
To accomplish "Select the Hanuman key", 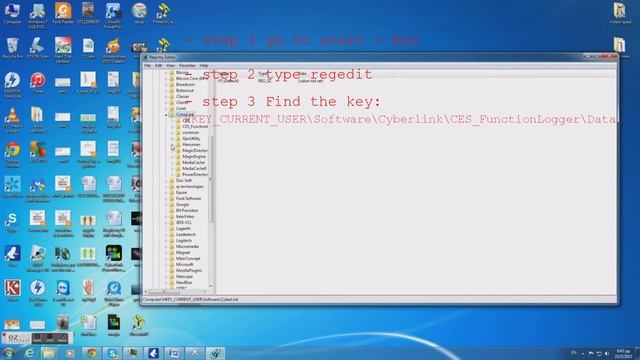I will click(191, 144).
